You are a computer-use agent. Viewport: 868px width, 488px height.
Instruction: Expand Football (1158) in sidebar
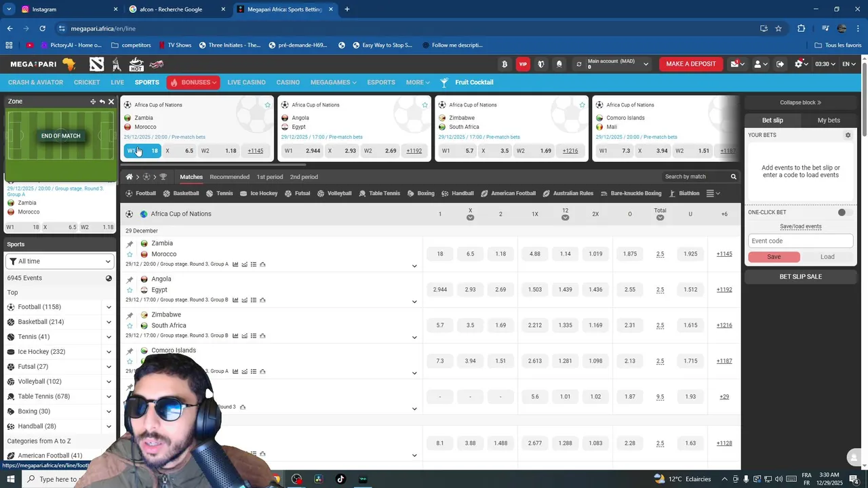[108, 307]
